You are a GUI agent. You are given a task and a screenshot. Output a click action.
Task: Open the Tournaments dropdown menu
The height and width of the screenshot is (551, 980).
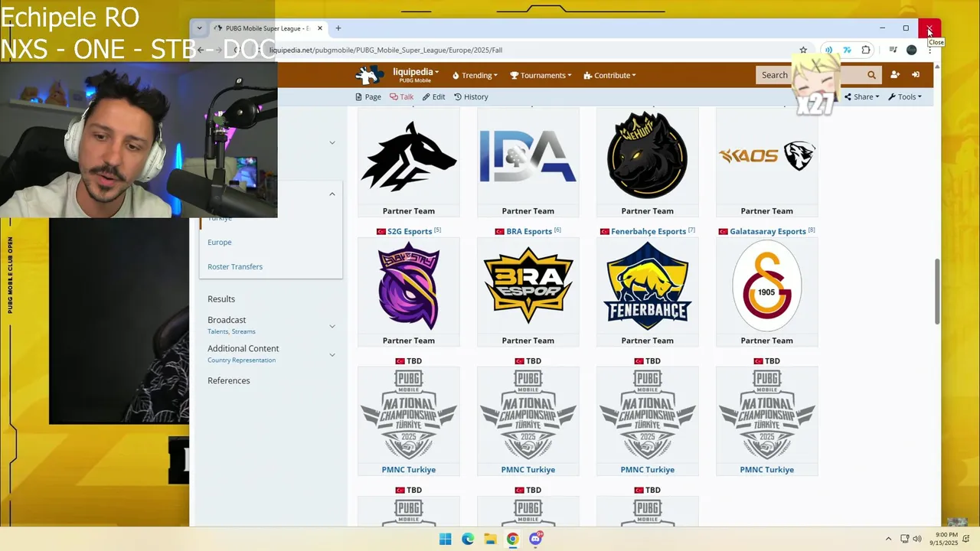click(542, 75)
